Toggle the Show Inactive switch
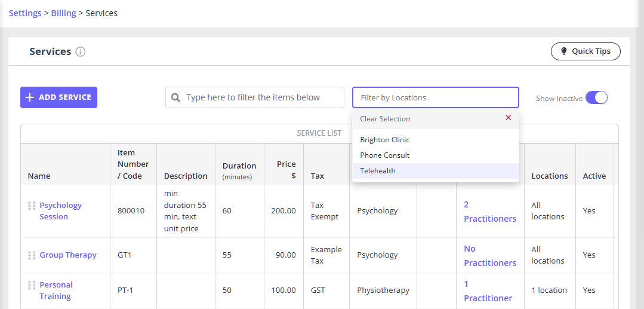The width and height of the screenshot is (644, 309). [x=596, y=98]
